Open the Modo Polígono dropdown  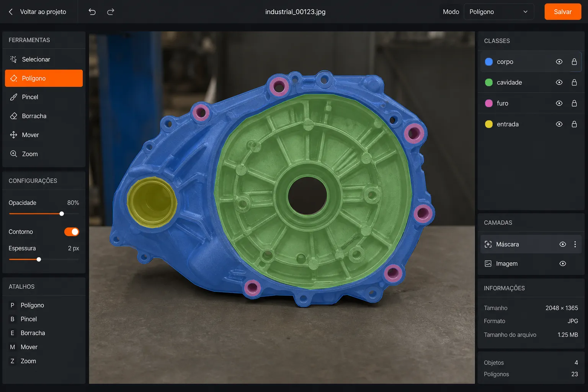[499, 12]
